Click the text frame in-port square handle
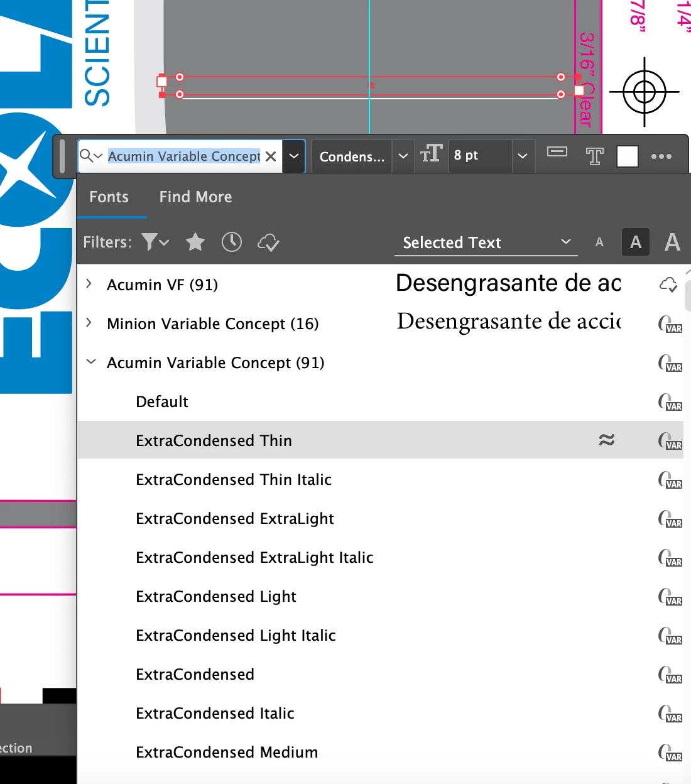 tap(162, 82)
